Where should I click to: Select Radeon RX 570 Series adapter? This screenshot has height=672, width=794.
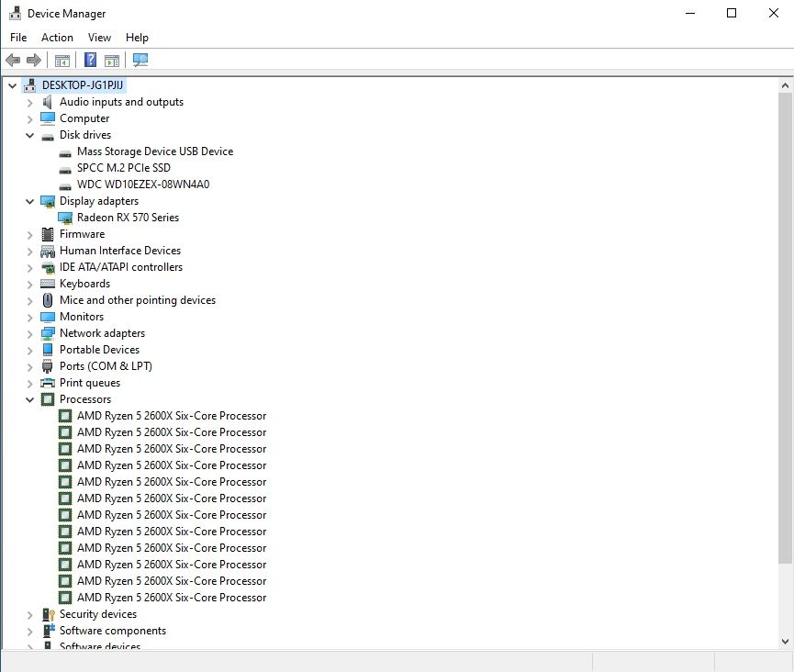point(129,218)
